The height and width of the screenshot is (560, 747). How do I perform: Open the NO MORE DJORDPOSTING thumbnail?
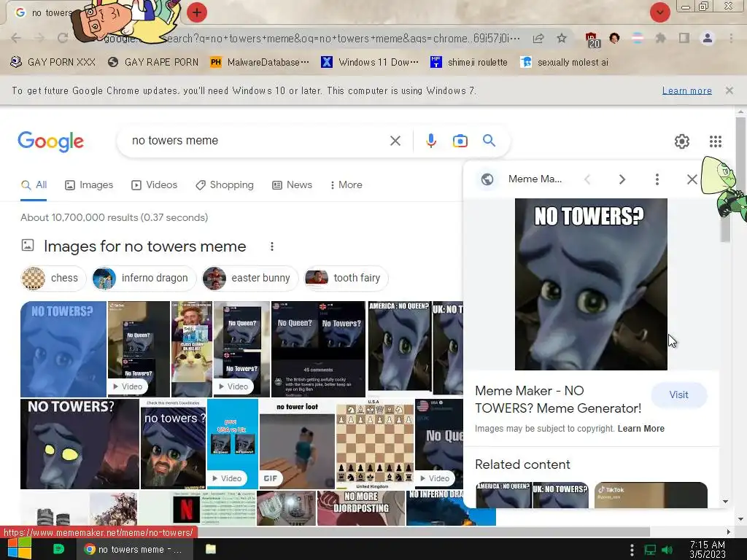(361, 508)
